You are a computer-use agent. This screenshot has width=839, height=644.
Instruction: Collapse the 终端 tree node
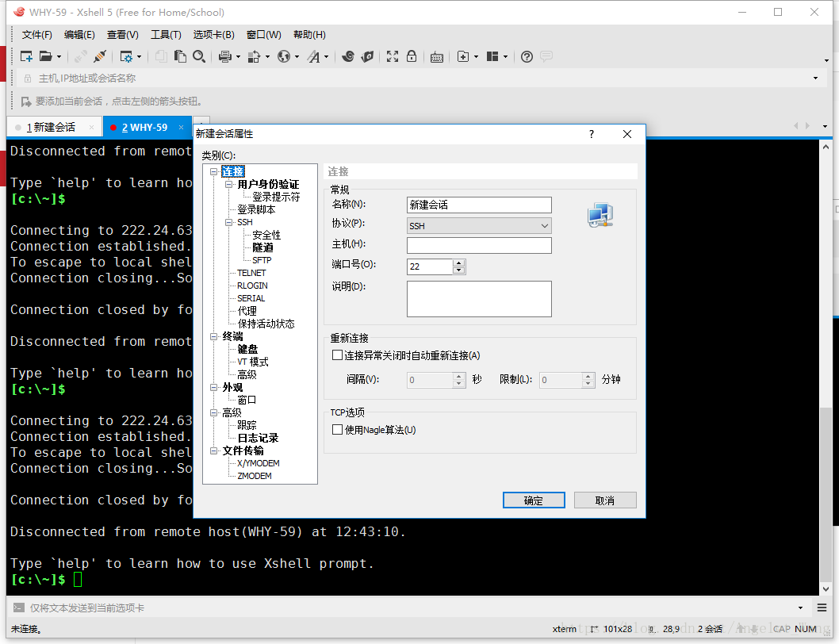tap(213, 337)
